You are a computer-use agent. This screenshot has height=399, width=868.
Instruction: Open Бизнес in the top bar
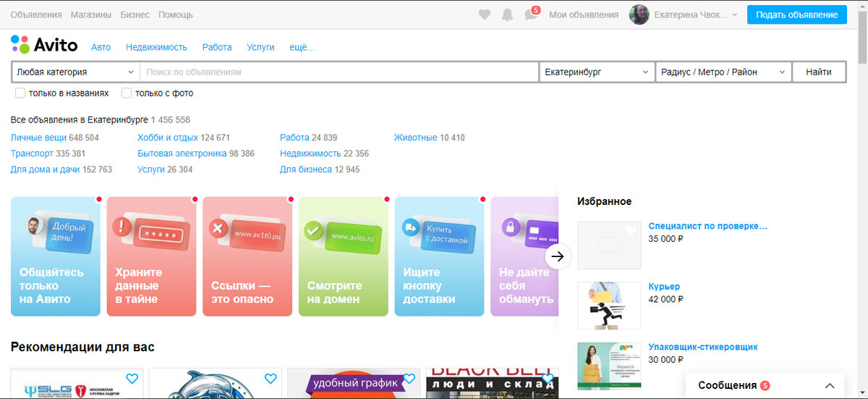[135, 14]
